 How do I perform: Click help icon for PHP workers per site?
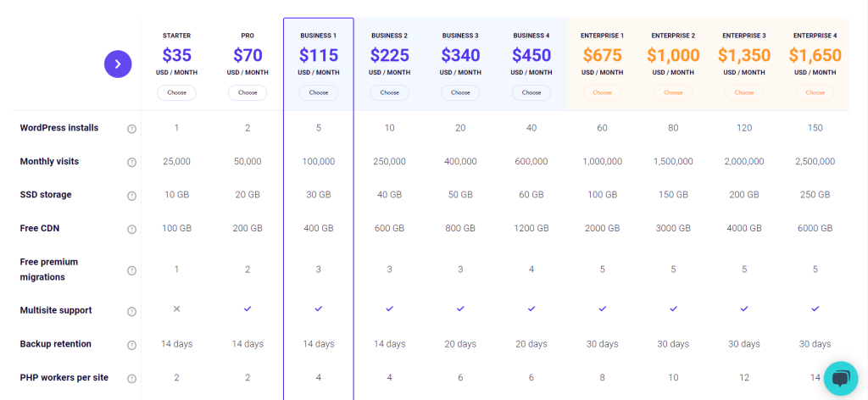point(131,379)
